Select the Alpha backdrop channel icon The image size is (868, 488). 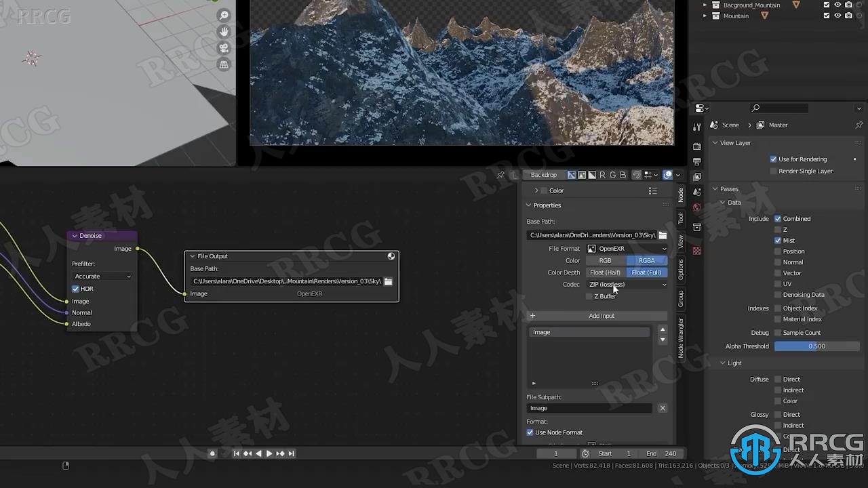(591, 175)
